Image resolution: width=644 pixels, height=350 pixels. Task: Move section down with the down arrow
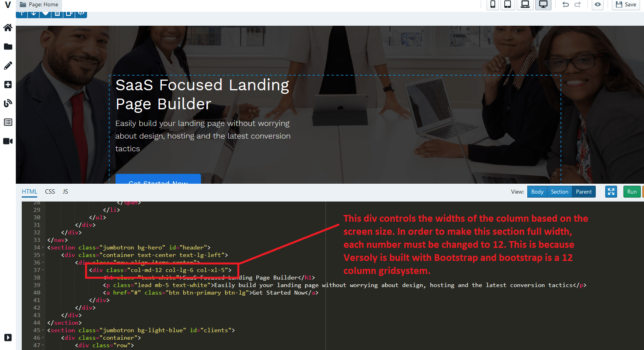tap(34, 14)
